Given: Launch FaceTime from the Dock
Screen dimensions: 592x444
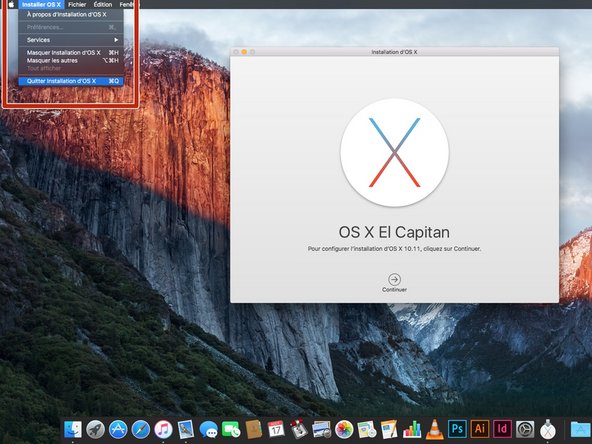Looking at the screenshot, I should 231,429.
